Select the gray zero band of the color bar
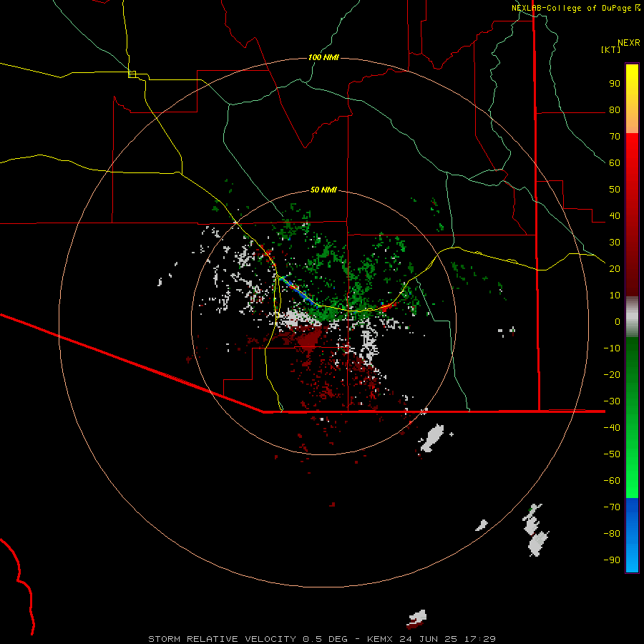This screenshot has width=644, height=644. 632,317
